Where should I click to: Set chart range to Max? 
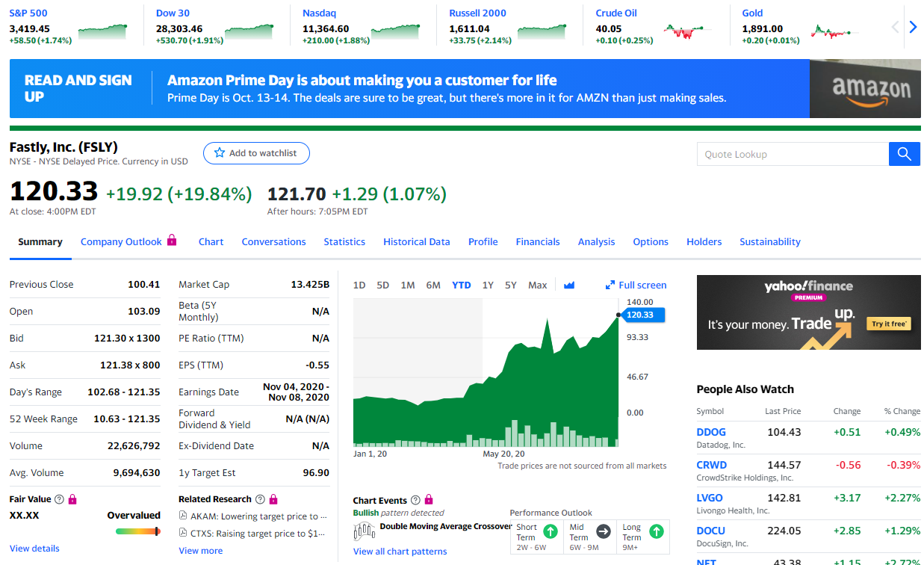[x=537, y=285]
